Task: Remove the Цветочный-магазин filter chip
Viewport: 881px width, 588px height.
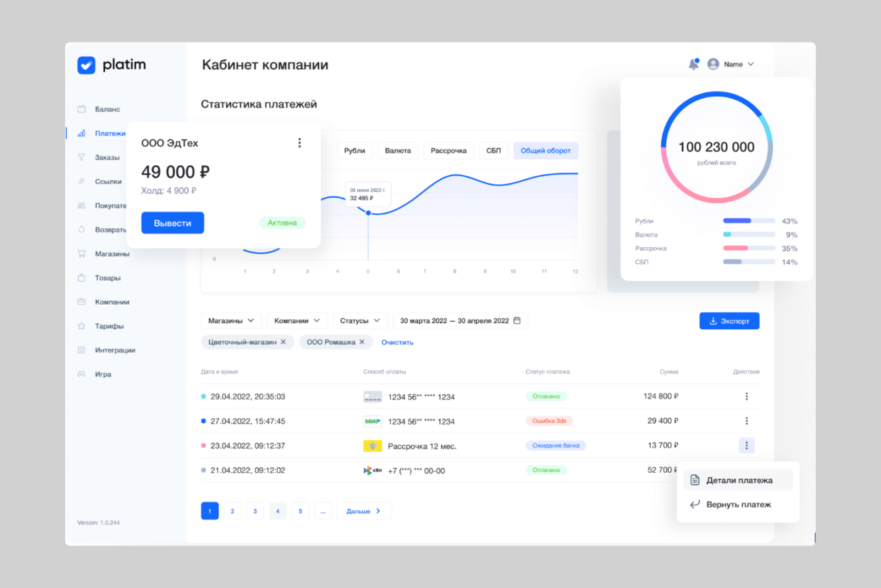Action: (283, 342)
